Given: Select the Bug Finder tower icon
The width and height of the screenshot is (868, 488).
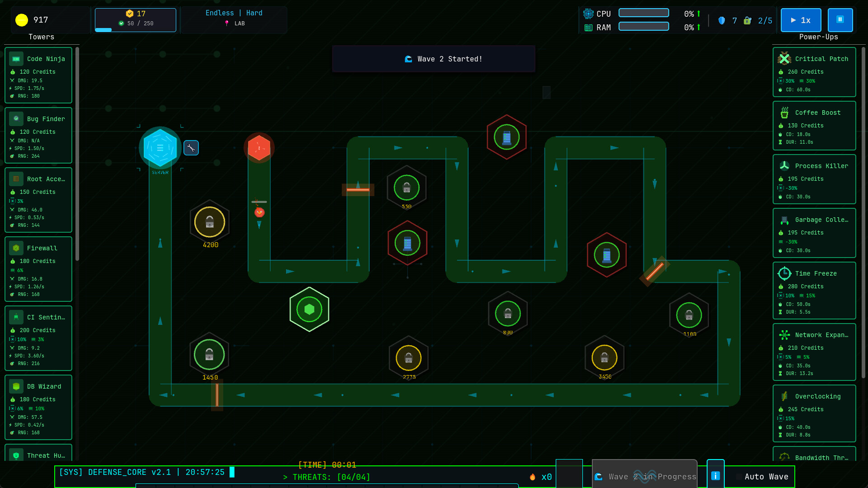Looking at the screenshot, I should point(16,118).
